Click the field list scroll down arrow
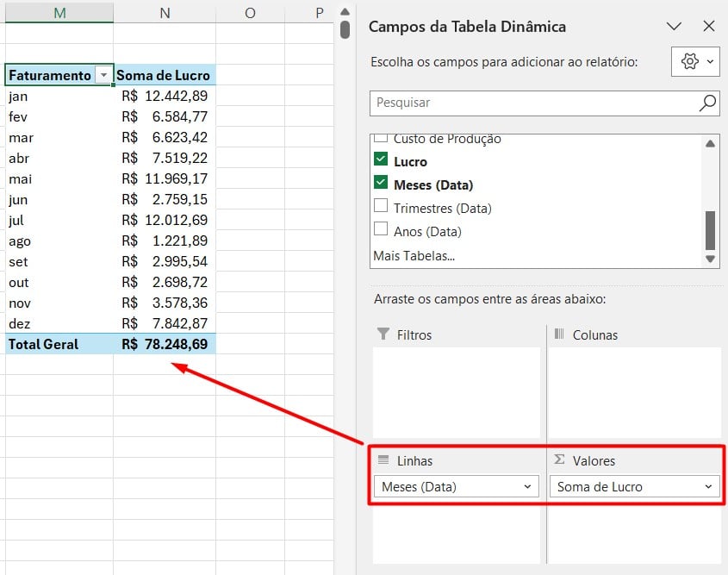This screenshot has width=728, height=575. (710, 259)
